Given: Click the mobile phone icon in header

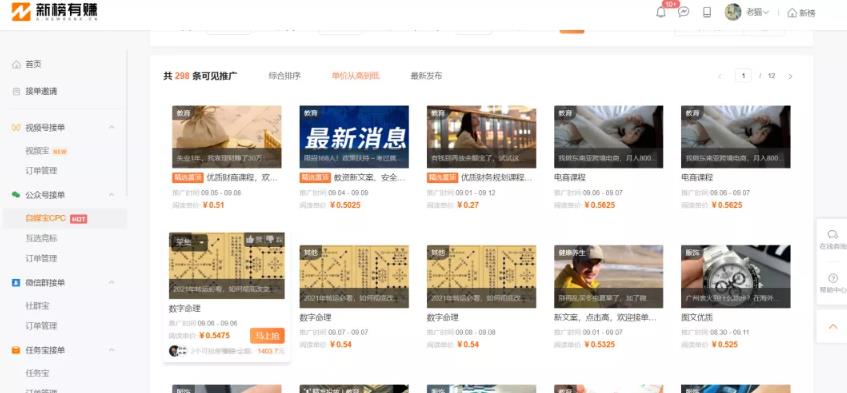Looking at the screenshot, I should (x=707, y=12).
